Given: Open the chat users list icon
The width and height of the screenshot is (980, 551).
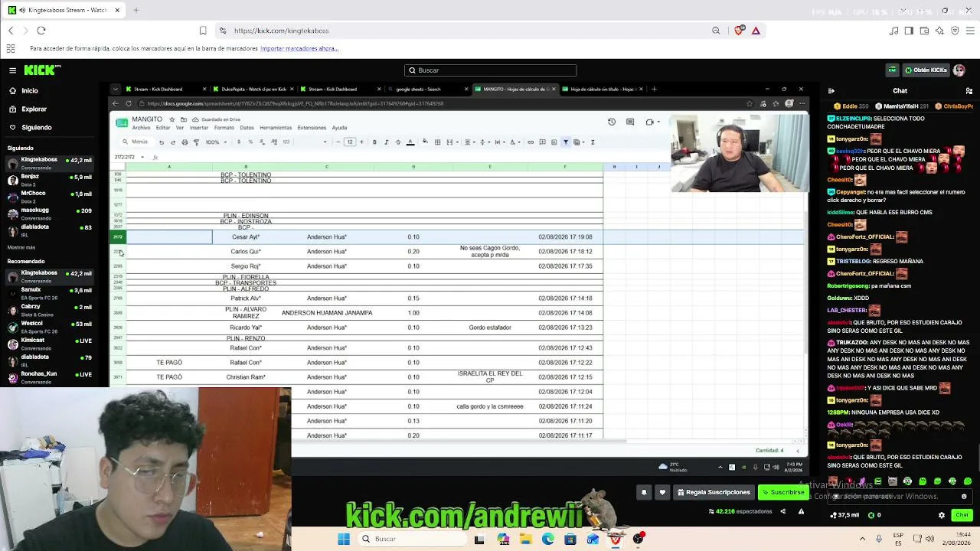Looking at the screenshot, I should click(969, 91).
